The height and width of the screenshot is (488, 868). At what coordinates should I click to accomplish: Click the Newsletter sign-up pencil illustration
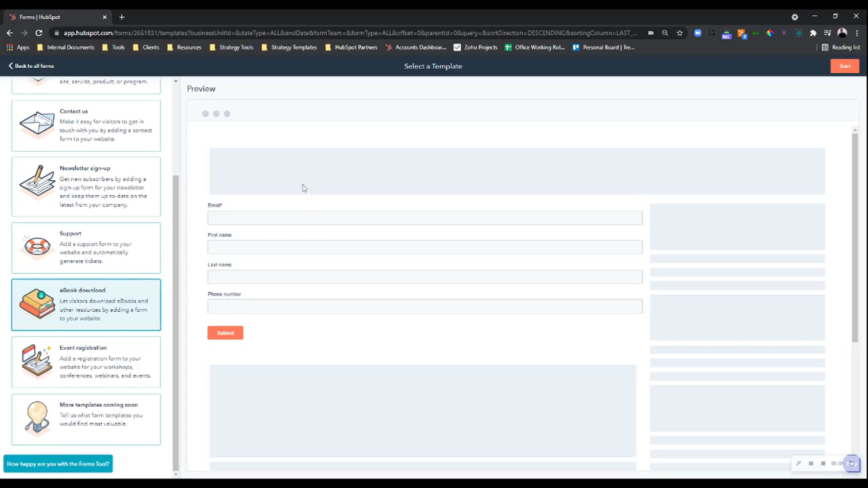pos(37,182)
